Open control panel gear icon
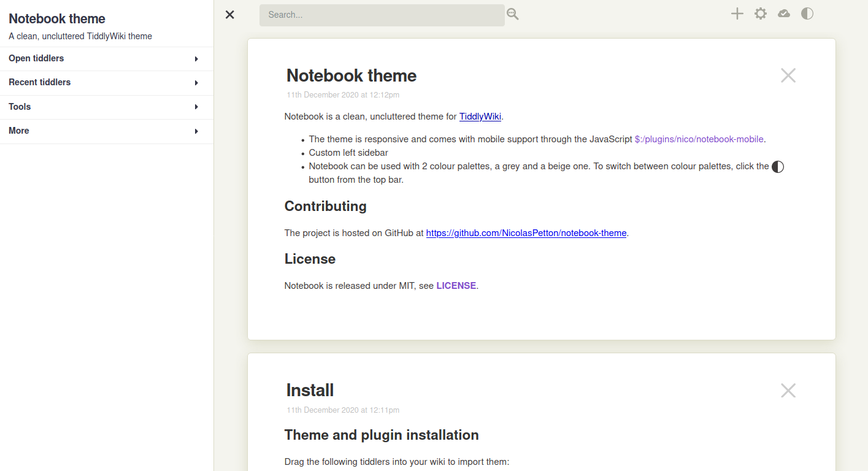The image size is (868, 471). 761,13
